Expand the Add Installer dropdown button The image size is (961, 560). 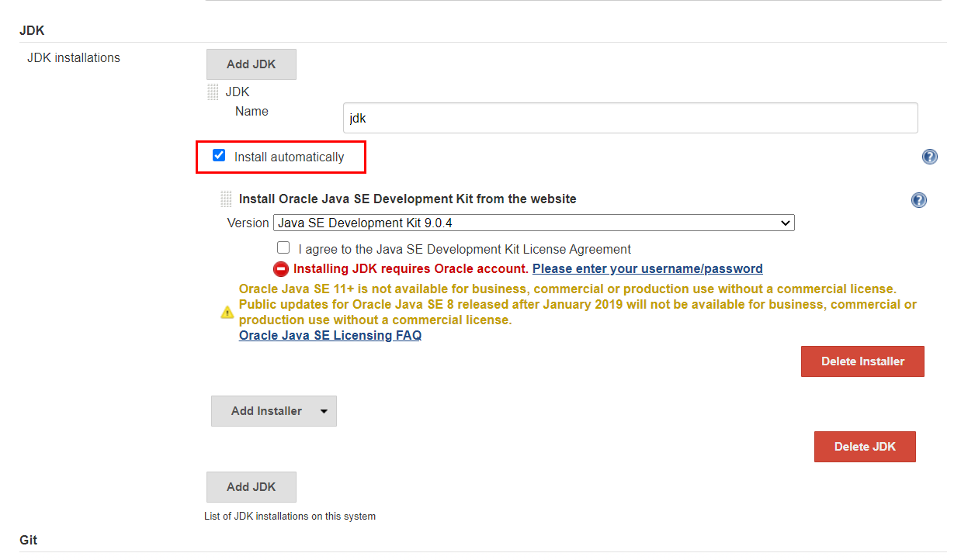pos(273,411)
